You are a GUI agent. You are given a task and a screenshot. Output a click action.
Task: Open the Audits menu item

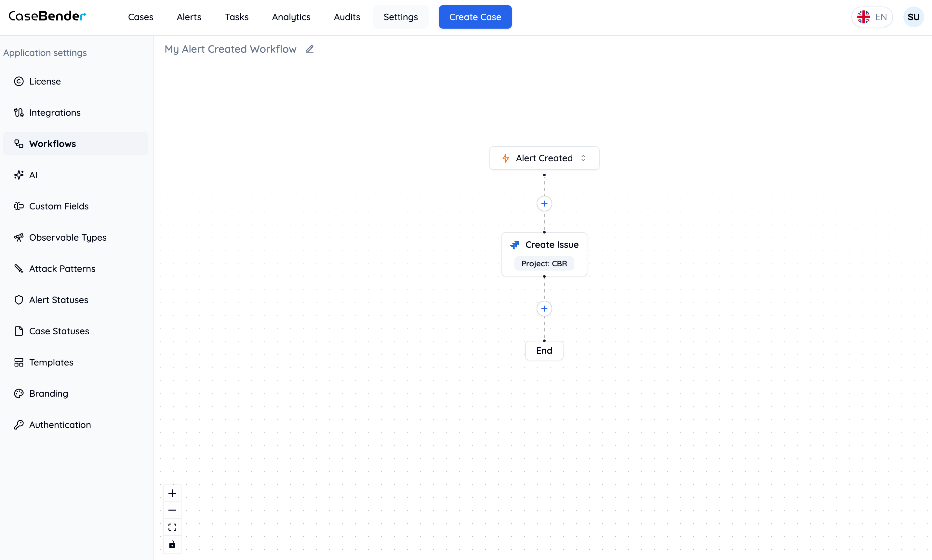(x=347, y=17)
